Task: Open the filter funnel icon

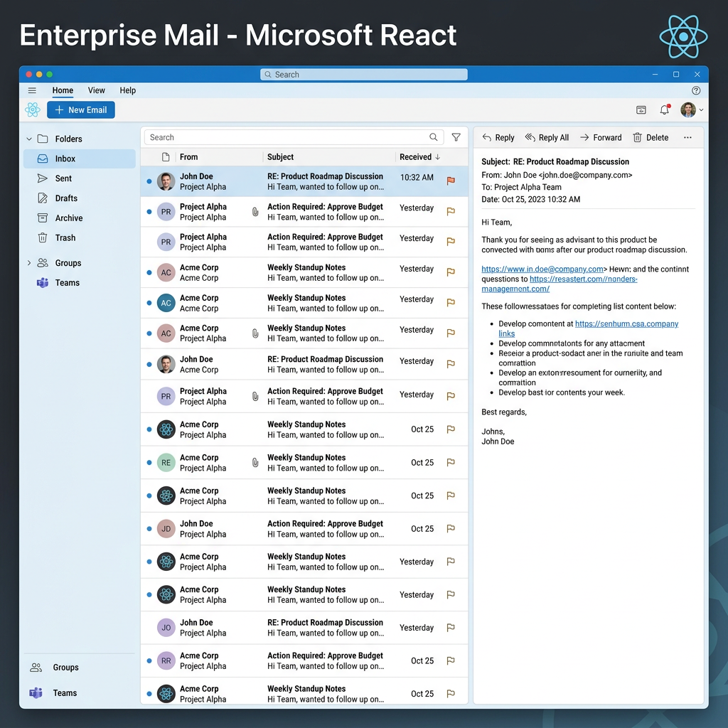Action: (456, 137)
